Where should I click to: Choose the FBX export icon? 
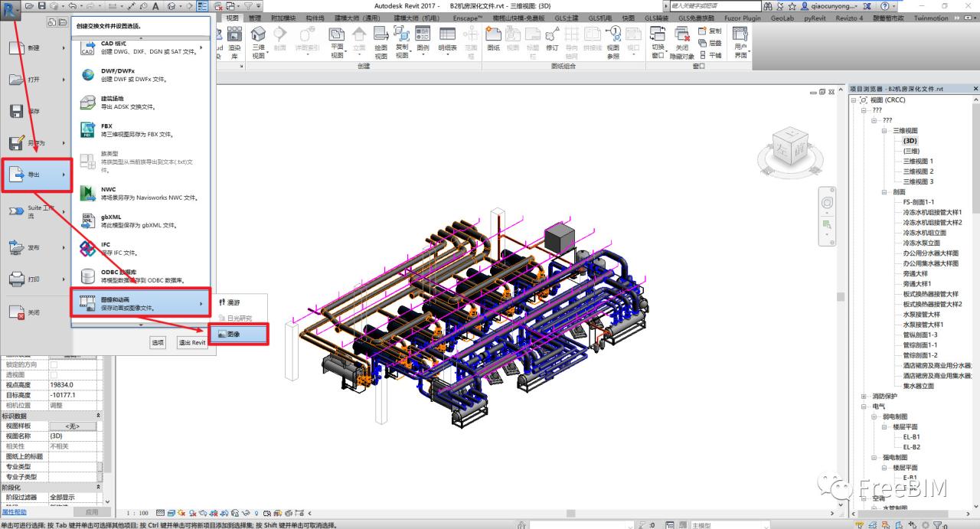tap(87, 130)
